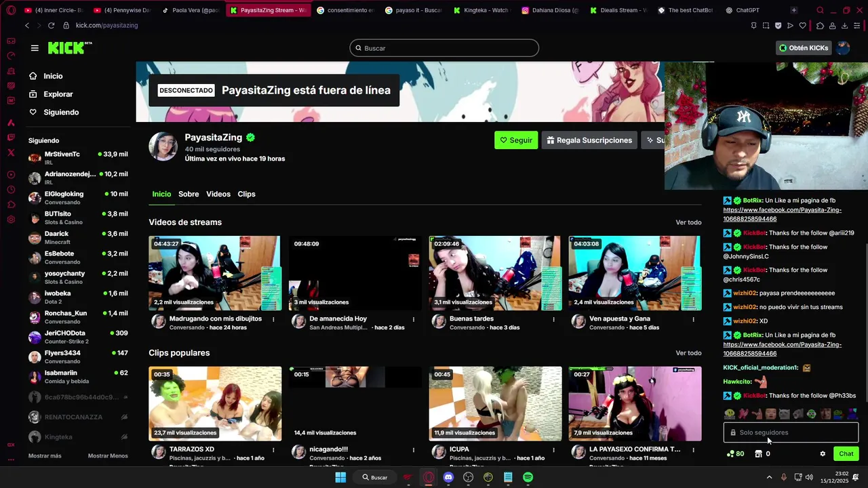This screenshot has width=868, height=488.
Task: Click the green Seguir button
Action: coord(516,140)
